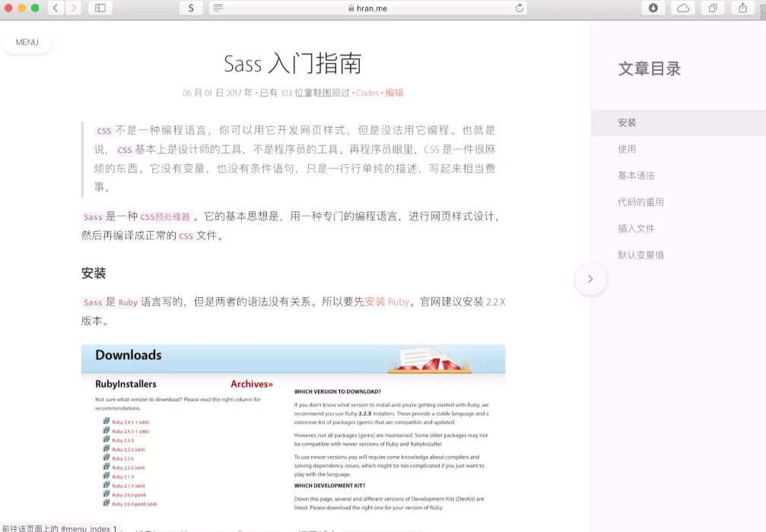The width and height of the screenshot is (766, 532).
Task: Click the S extension icon in toolbar
Action: pos(191,8)
